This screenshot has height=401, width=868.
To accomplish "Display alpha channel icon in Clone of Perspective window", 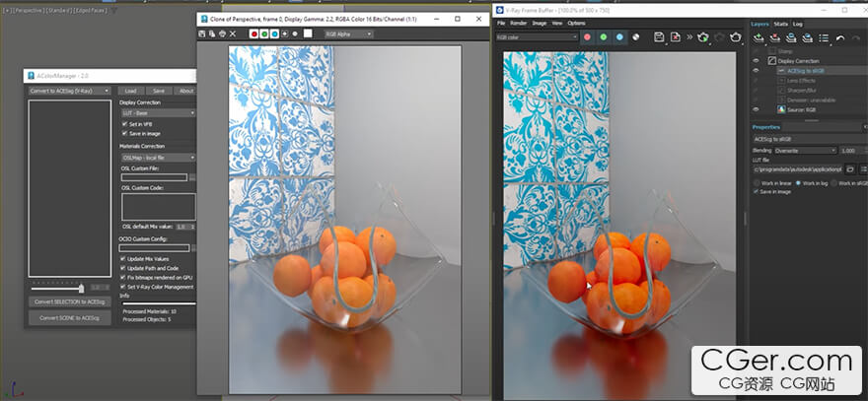I will click(x=284, y=33).
